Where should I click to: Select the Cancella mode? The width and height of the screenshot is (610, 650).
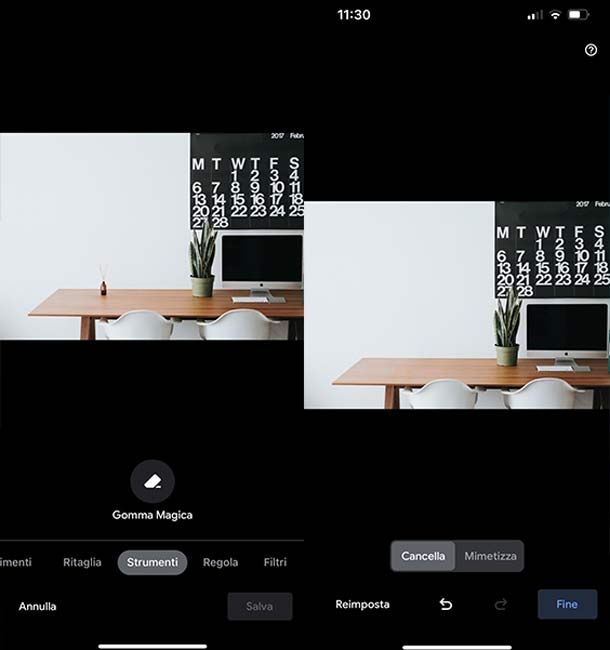coord(423,556)
